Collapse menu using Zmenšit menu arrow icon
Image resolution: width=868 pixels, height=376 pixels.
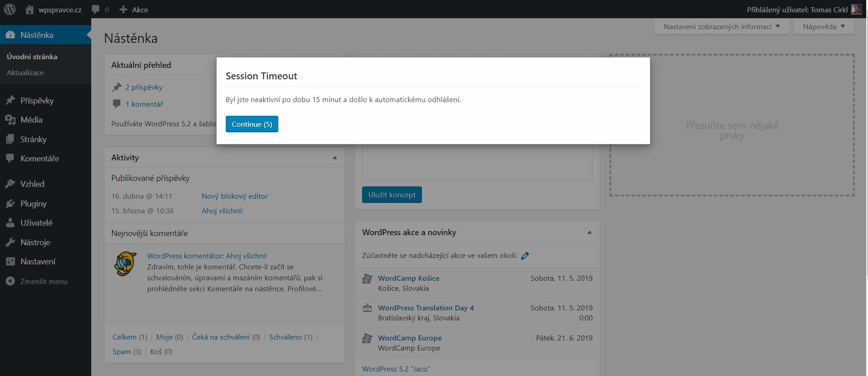tap(10, 281)
